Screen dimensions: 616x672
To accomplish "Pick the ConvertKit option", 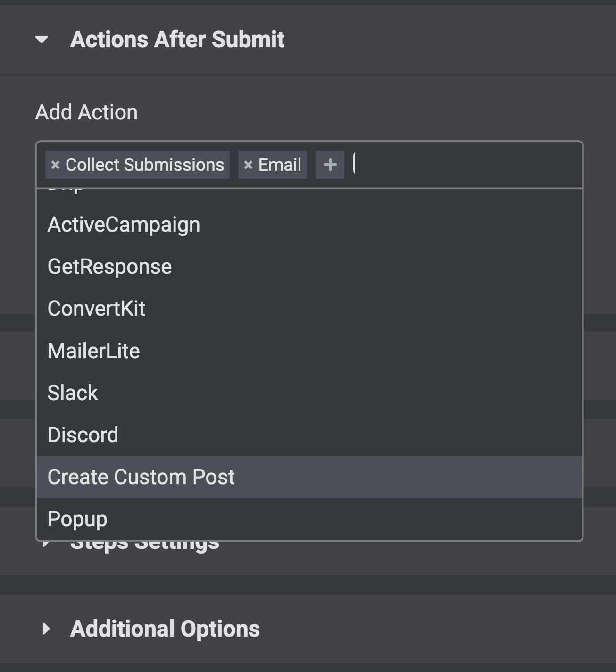I will point(96,309).
